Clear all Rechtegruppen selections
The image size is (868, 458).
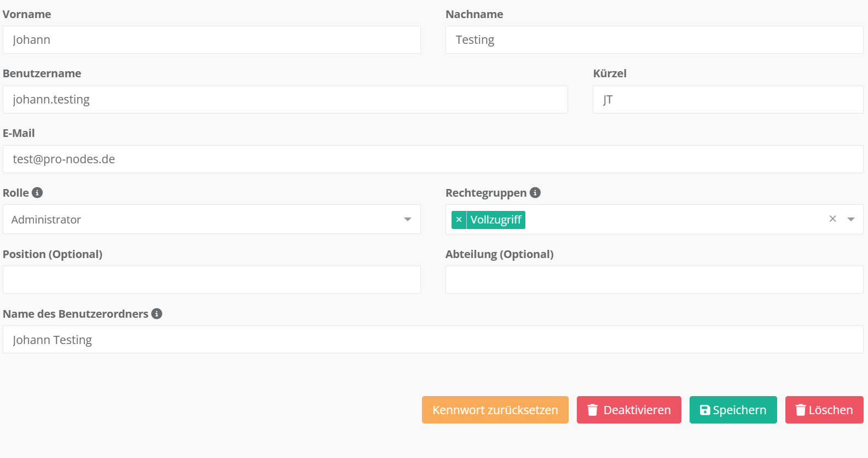832,219
